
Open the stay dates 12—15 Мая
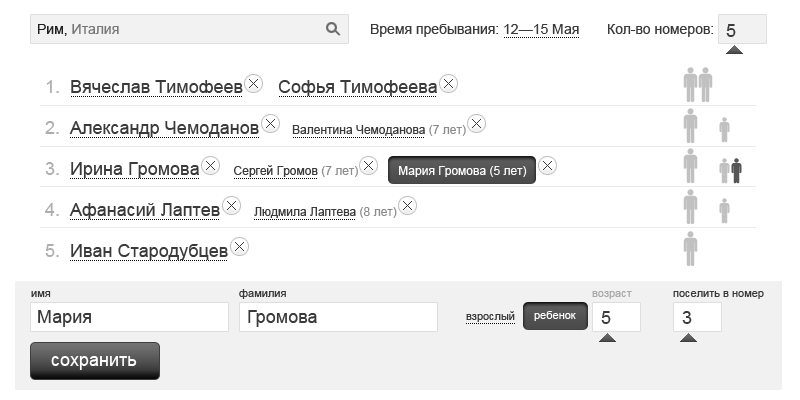coord(542,29)
